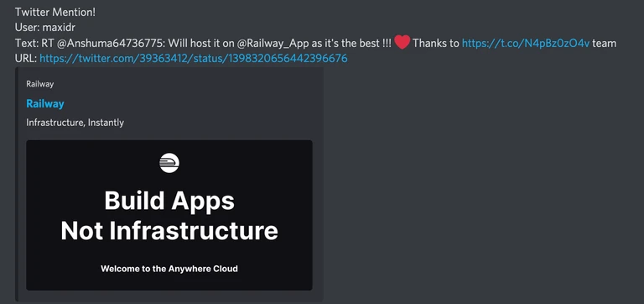Click the "User: maxidr" line
The width and height of the screenshot is (644, 304).
pos(45,28)
